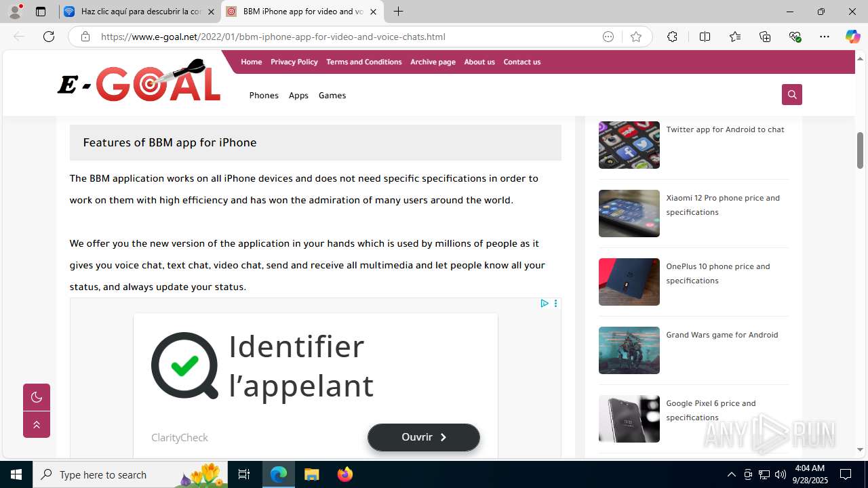868x488 pixels.
Task: Open OnePlus 10 article thumbnail
Action: pos(629,282)
